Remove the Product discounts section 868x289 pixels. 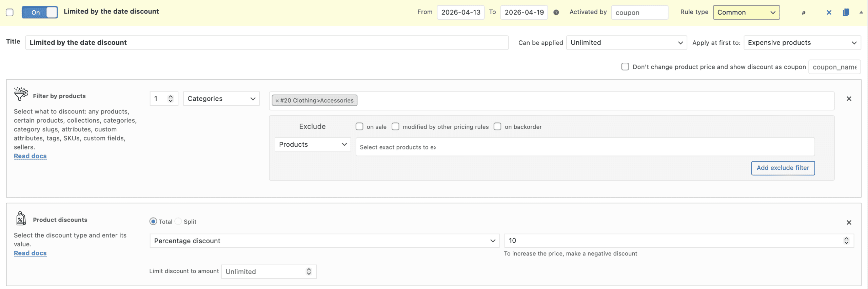[x=849, y=223]
